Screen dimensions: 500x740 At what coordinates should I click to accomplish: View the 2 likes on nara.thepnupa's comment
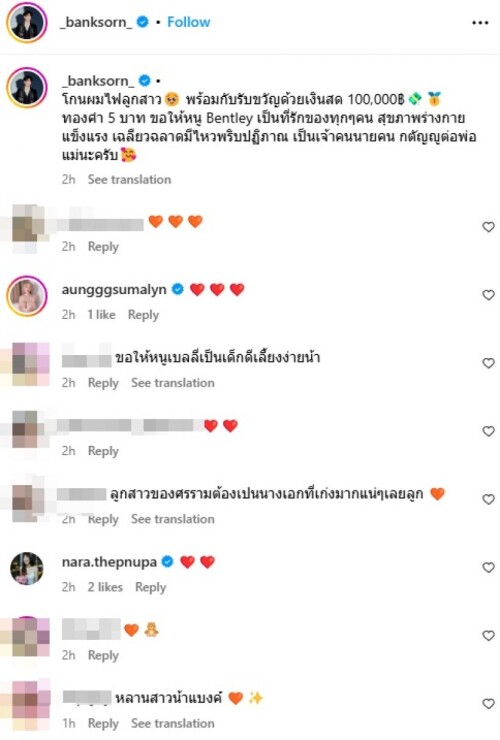pyautogui.click(x=105, y=587)
